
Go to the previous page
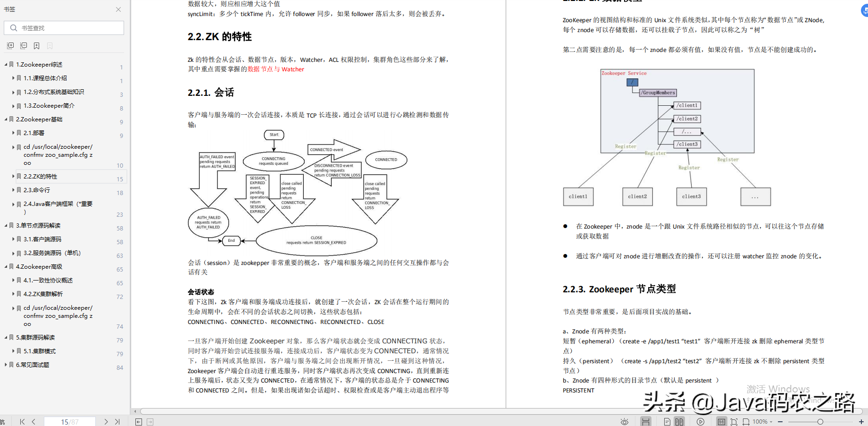click(x=33, y=422)
